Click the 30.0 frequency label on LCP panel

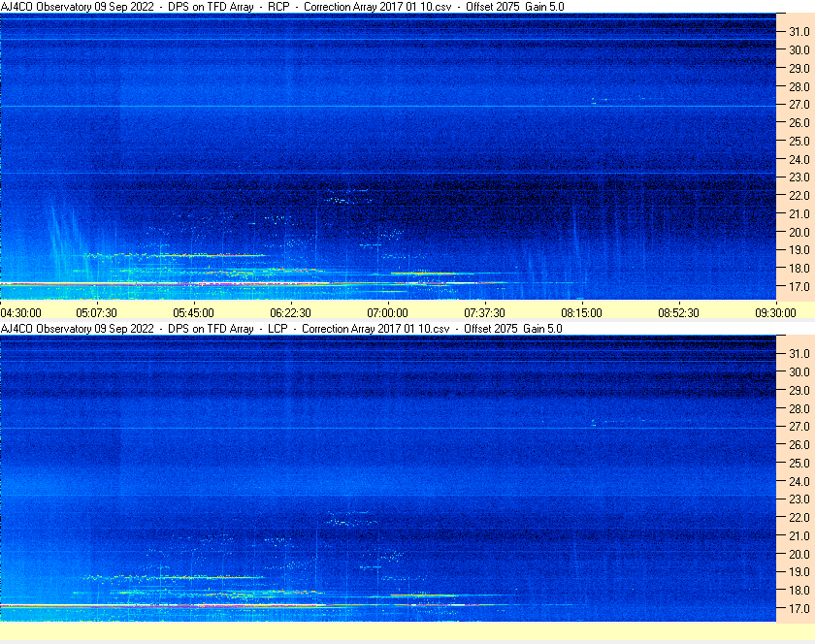799,371
